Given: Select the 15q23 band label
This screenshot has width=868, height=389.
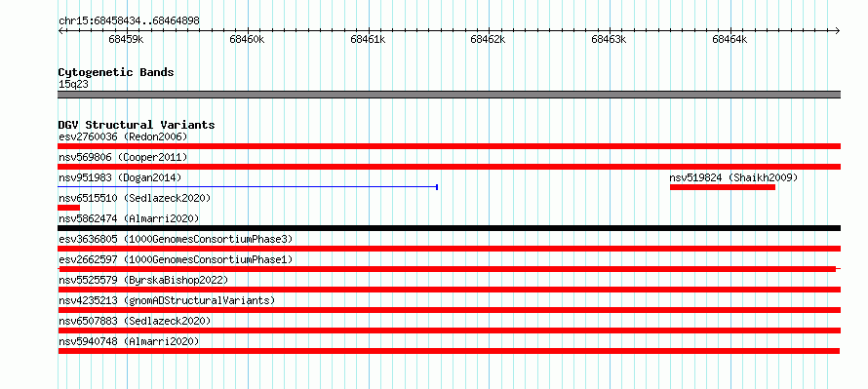Looking at the screenshot, I should pyautogui.click(x=73, y=85).
